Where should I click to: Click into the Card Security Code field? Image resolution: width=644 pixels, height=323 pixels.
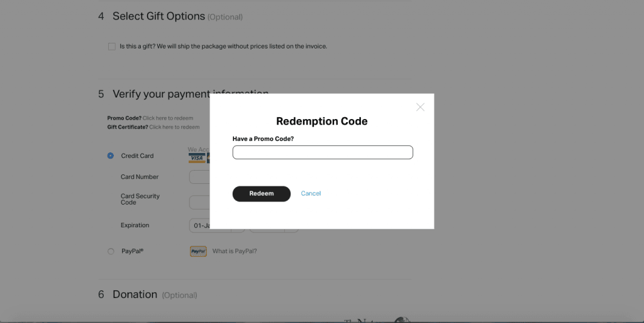coord(199,202)
